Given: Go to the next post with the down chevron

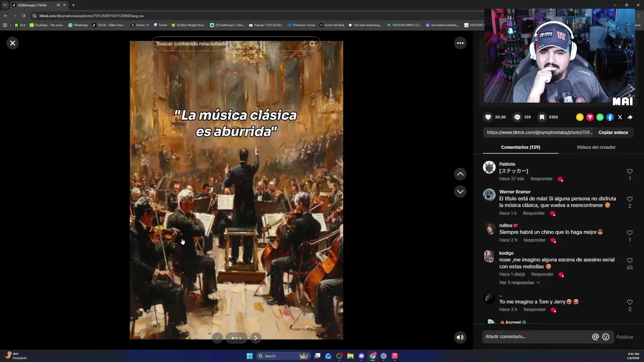Looking at the screenshot, I should coord(460,192).
